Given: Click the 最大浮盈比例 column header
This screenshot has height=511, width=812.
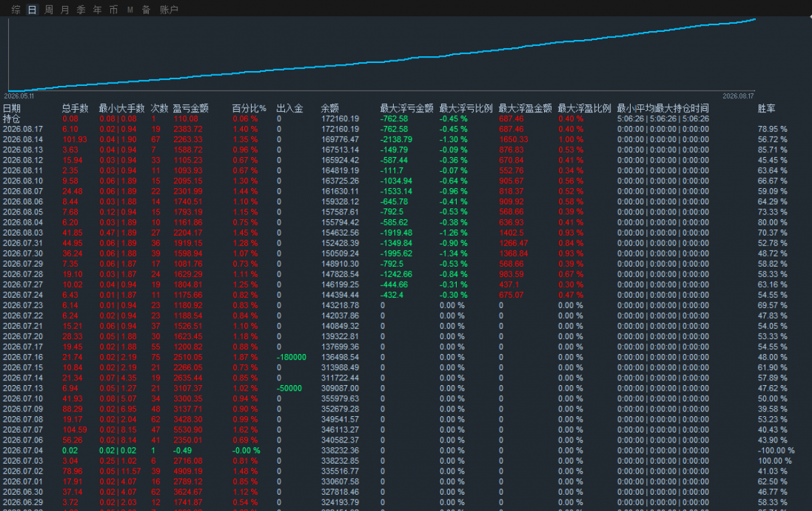Looking at the screenshot, I should pyautogui.click(x=585, y=108).
